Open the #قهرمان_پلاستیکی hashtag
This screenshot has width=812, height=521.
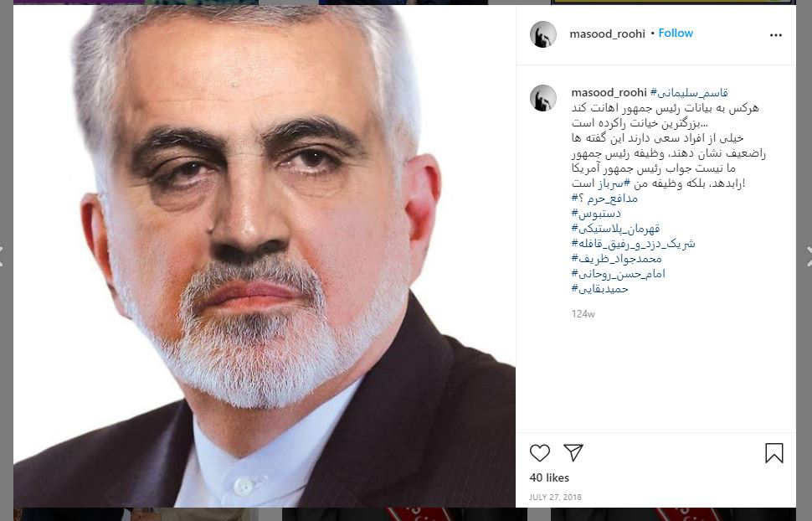(616, 228)
